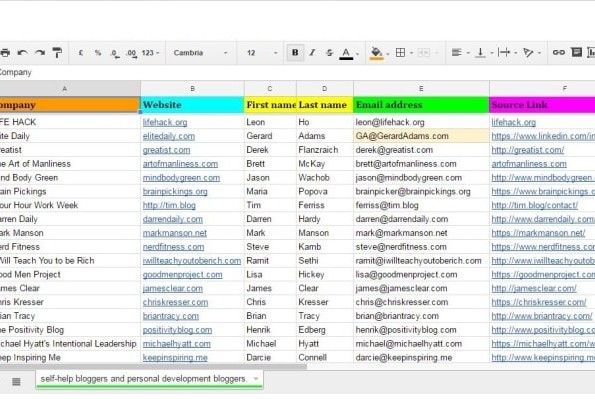Open the All sheets list icon
The width and height of the screenshot is (595, 399).
click(16, 382)
